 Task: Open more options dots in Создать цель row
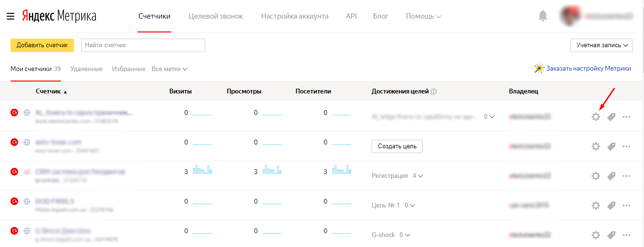627,146
